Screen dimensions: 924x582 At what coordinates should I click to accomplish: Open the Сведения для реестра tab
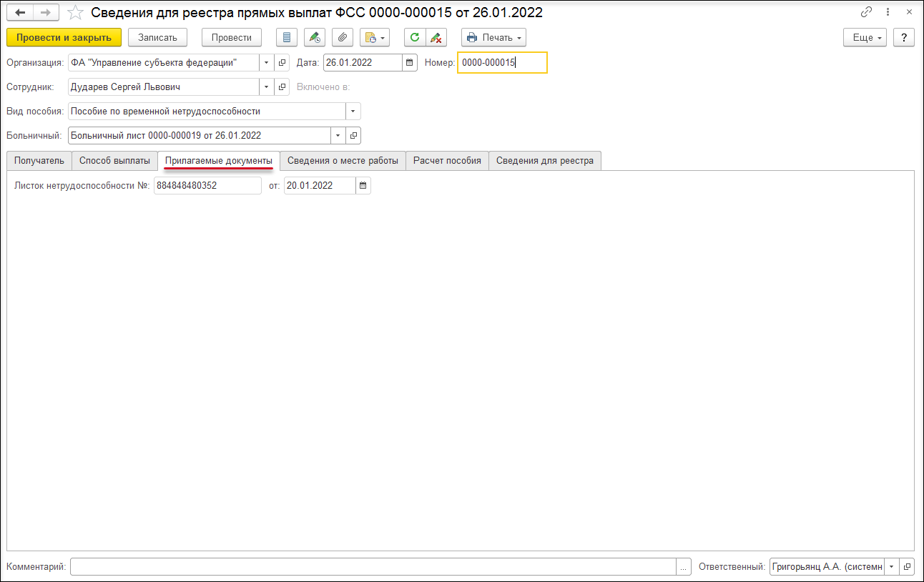pyautogui.click(x=545, y=161)
